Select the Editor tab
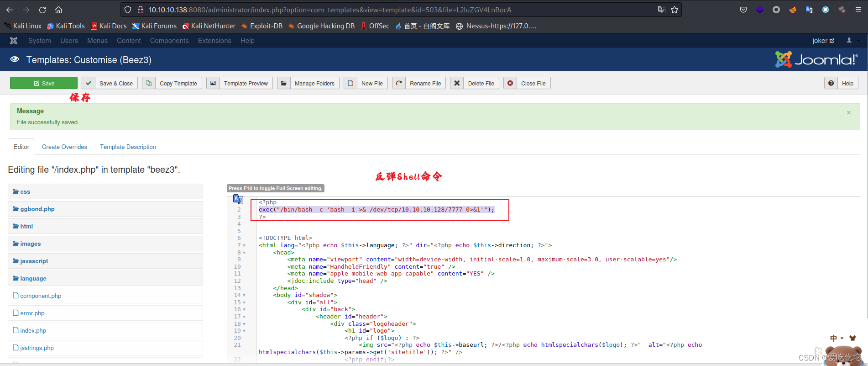The image size is (868, 366). (x=21, y=147)
